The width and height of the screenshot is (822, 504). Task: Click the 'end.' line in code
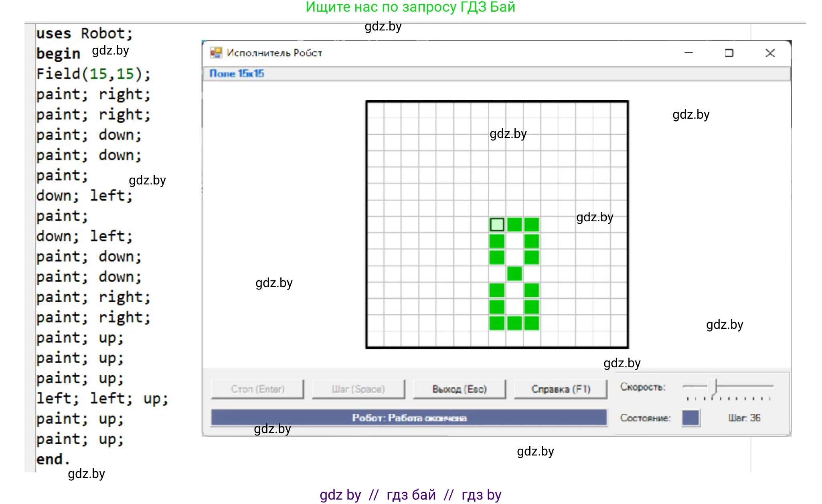pyautogui.click(x=53, y=459)
